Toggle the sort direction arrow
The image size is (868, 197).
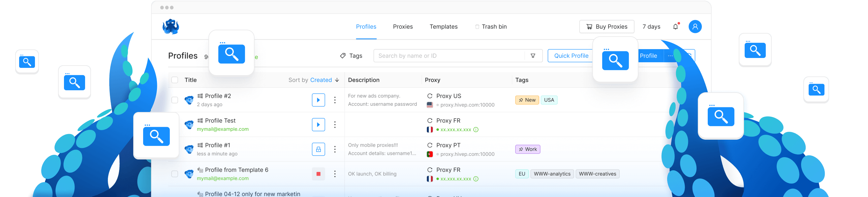point(337,80)
